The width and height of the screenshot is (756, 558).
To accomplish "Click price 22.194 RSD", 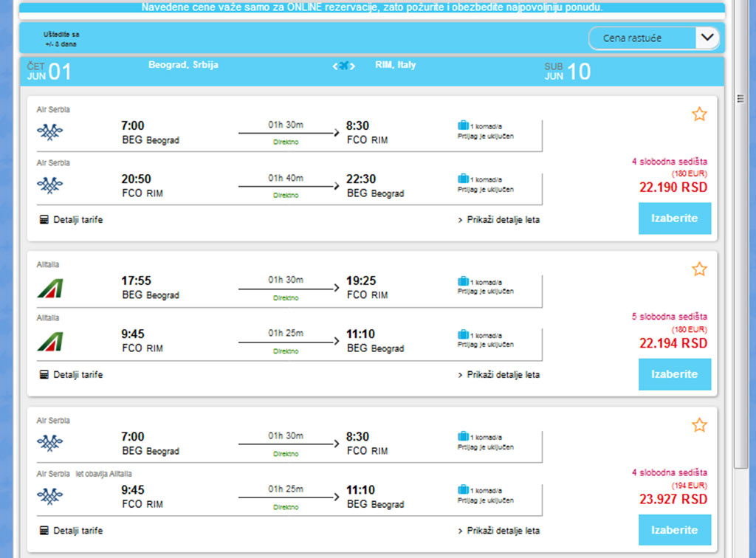I will pyautogui.click(x=673, y=343).
